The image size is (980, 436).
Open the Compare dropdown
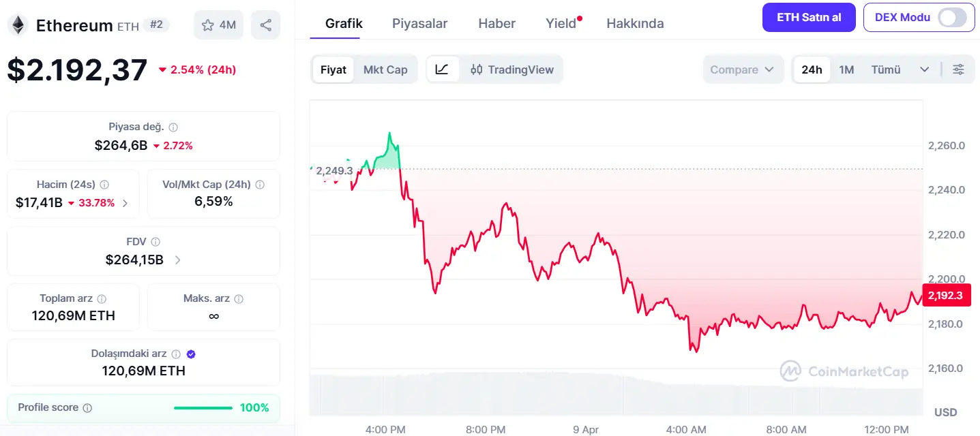pyautogui.click(x=741, y=69)
